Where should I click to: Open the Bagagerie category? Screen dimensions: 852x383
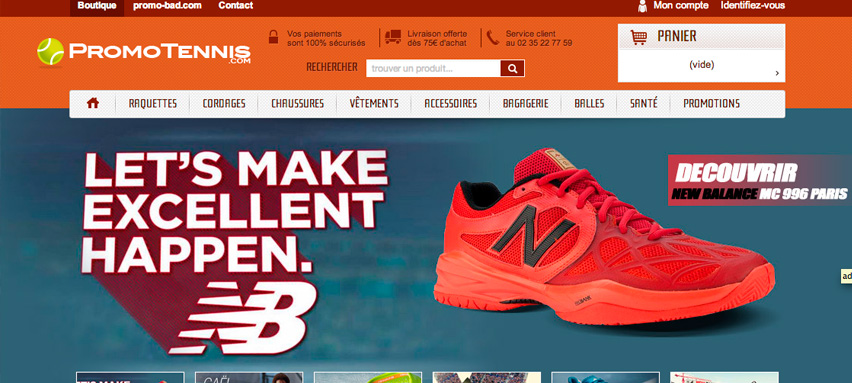pos(525,103)
